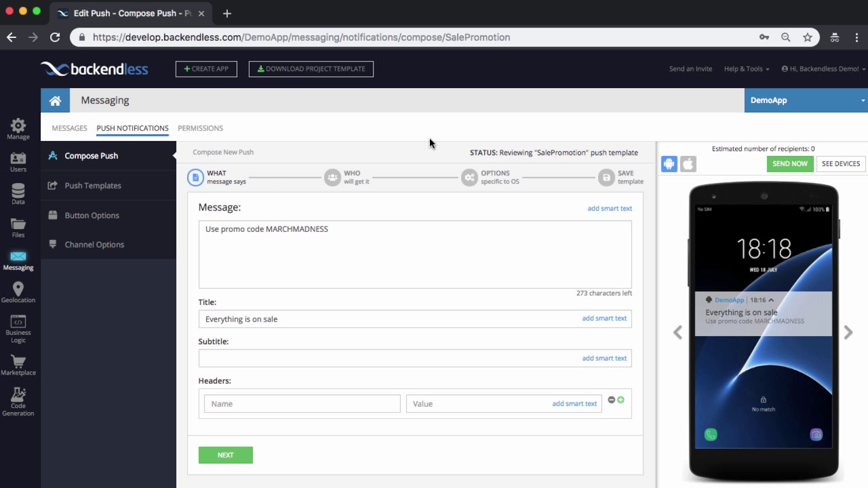Add header row with green plus icon
Screen dimensions: 868x488
coord(620,400)
